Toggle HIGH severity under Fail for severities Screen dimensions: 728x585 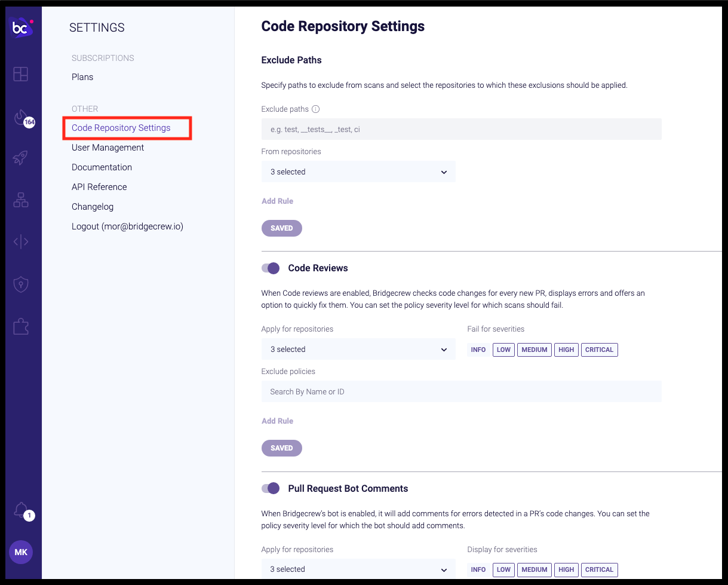click(566, 350)
